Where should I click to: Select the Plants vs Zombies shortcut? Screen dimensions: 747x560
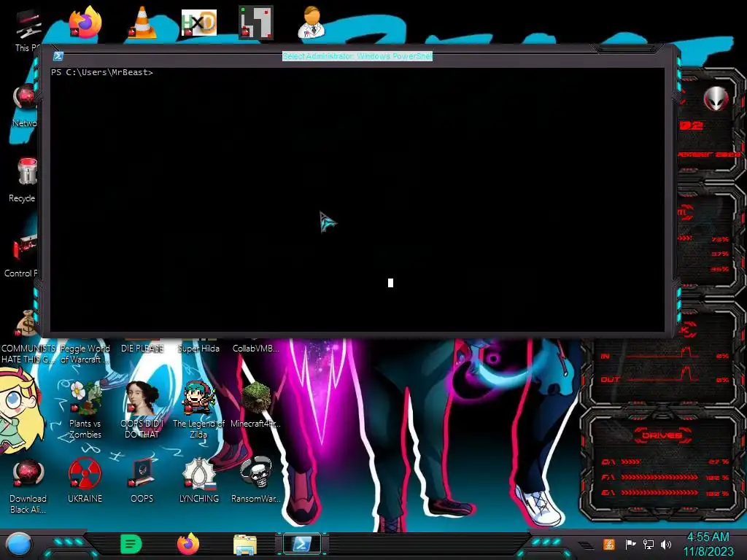(85, 410)
